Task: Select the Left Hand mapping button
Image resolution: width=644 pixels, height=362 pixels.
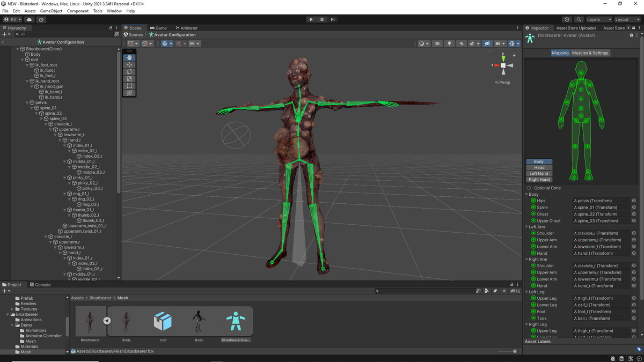Action: [x=539, y=173]
